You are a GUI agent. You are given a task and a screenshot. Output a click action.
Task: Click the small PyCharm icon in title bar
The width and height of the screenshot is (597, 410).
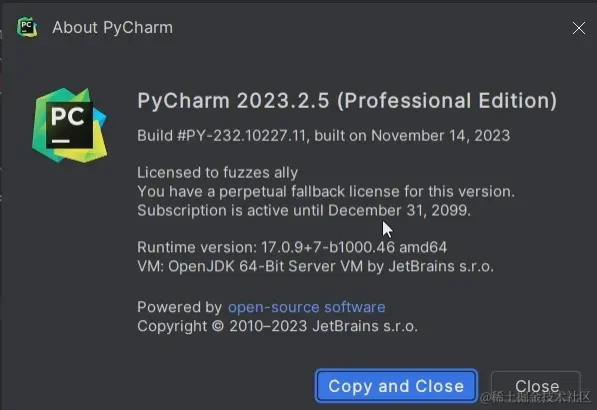(27, 27)
